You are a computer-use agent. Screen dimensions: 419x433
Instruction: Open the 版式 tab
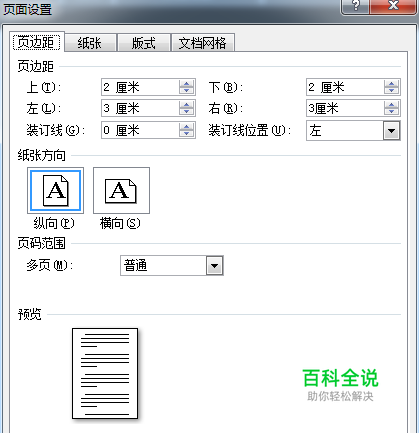(x=143, y=43)
